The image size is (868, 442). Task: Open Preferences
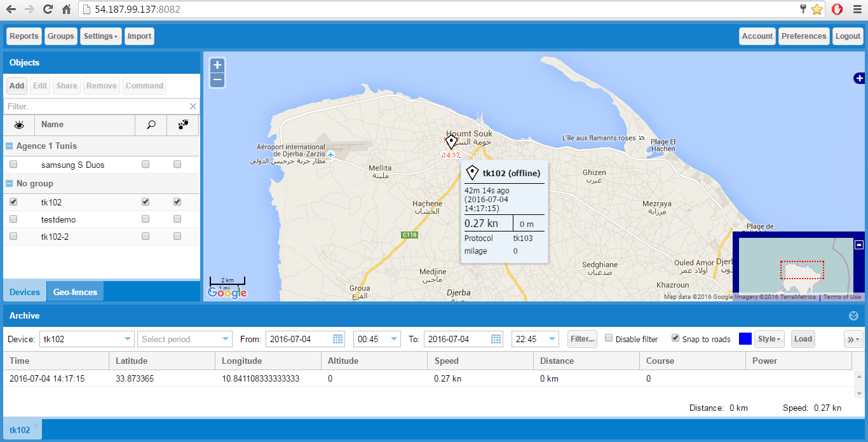point(804,36)
